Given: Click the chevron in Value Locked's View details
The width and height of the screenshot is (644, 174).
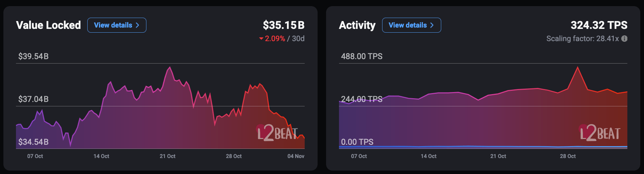Looking at the screenshot, I should pos(138,25).
